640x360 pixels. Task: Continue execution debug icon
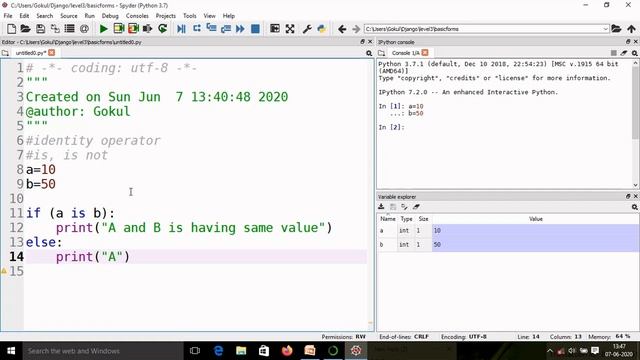[240, 29]
